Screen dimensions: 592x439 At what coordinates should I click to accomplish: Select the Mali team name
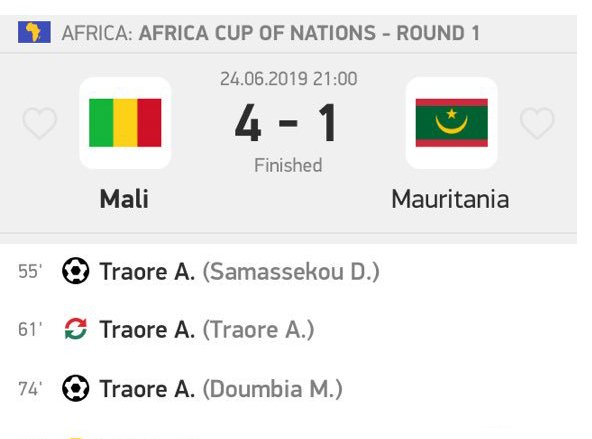click(124, 199)
